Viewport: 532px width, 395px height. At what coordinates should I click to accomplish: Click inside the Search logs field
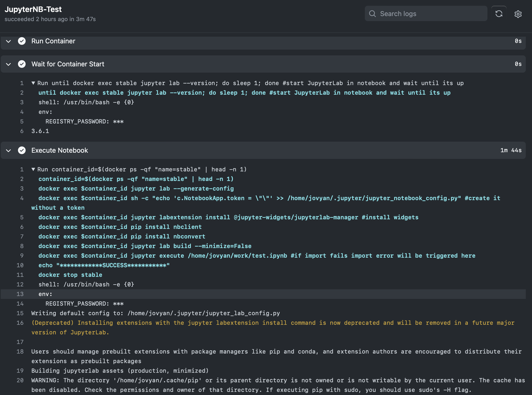(426, 14)
